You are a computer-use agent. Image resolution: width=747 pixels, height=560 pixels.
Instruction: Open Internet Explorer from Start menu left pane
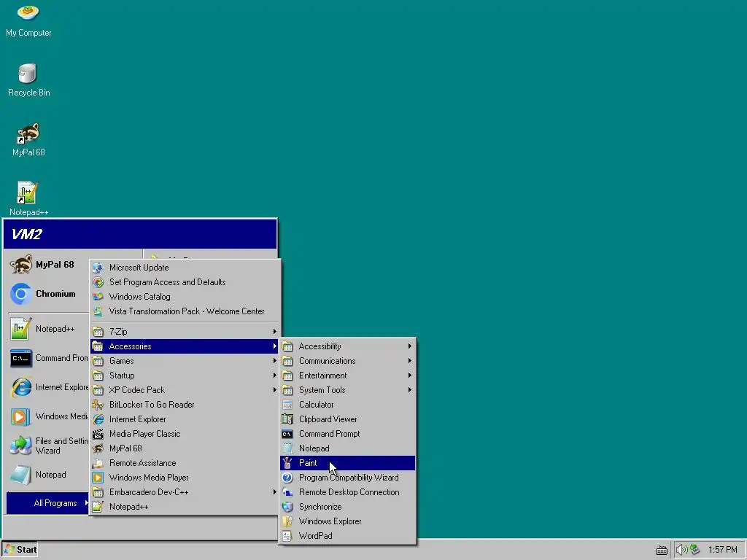(x=47, y=387)
